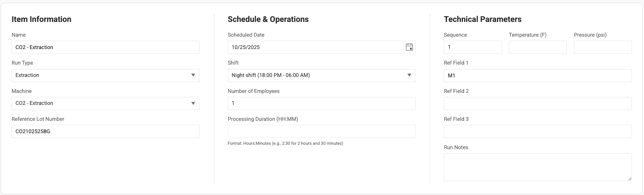Screen dimensions: 644x195
Task: Click the Item Information section heading
Action: pos(42,19)
